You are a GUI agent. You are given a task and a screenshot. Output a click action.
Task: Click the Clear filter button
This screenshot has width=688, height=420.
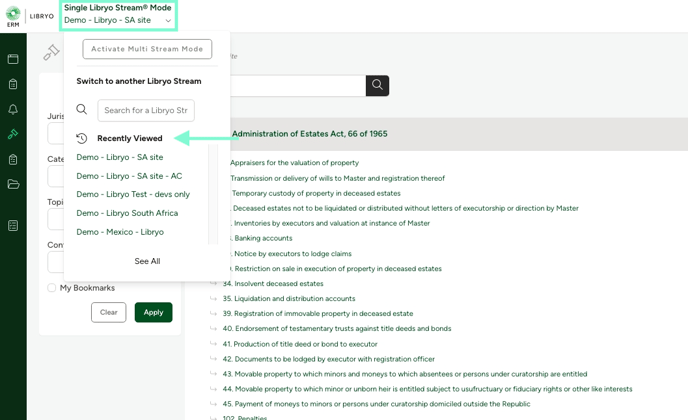(x=108, y=312)
